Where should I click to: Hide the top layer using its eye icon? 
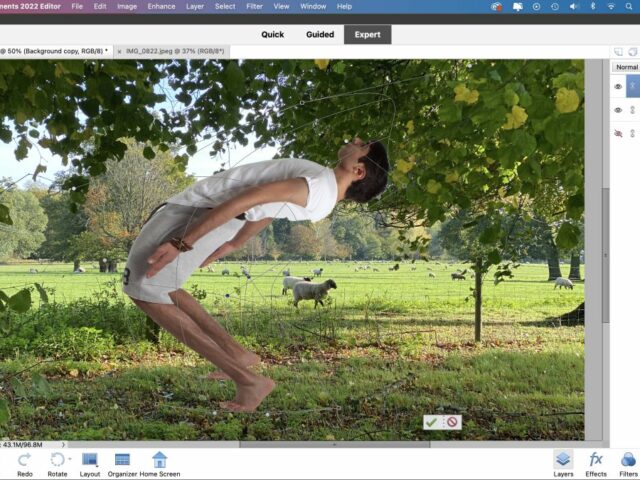pyautogui.click(x=618, y=88)
